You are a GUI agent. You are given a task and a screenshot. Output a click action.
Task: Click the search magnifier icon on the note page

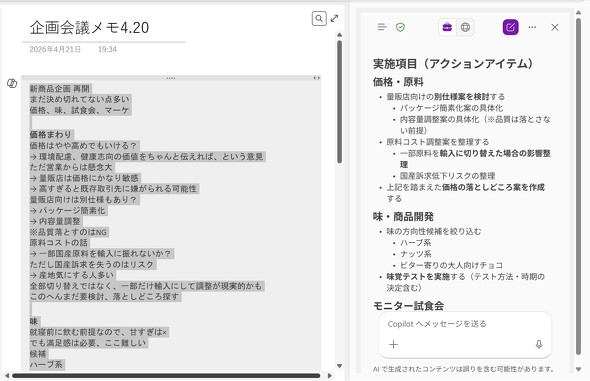(x=319, y=18)
